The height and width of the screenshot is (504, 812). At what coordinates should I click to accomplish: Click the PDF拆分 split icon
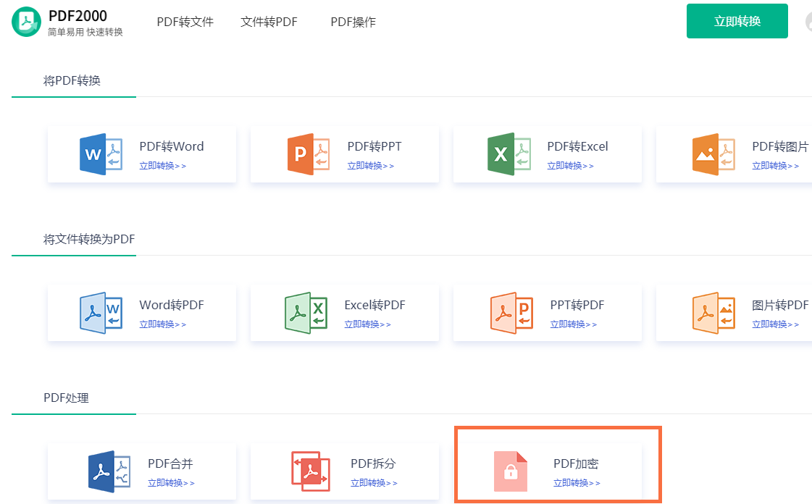tap(311, 471)
